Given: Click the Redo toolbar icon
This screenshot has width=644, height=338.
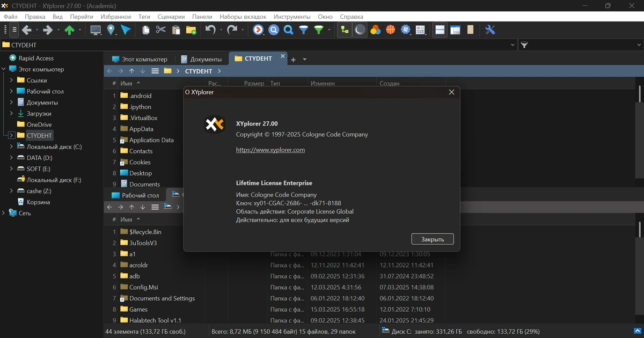Looking at the screenshot, I should coord(231,30).
